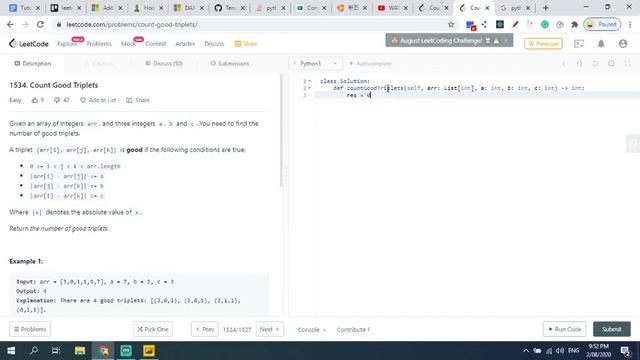Open the browser extensions puzzle icon

point(574,24)
